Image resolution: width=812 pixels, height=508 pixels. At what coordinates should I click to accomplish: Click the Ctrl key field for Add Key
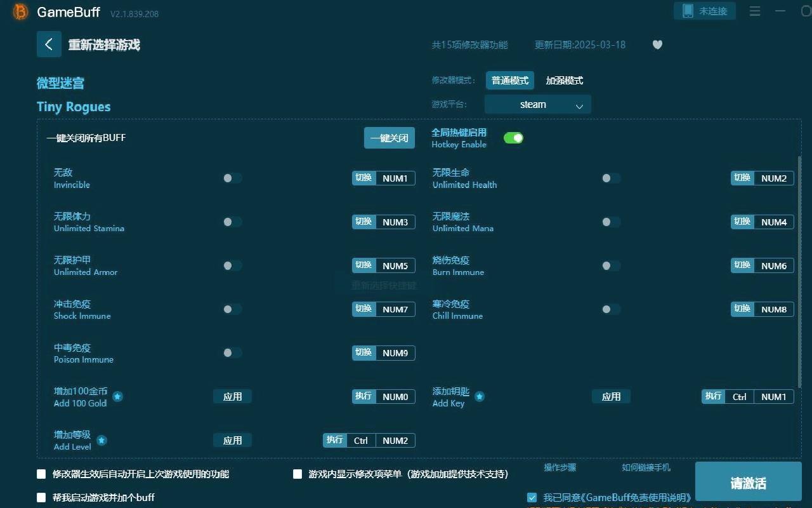[x=740, y=396]
